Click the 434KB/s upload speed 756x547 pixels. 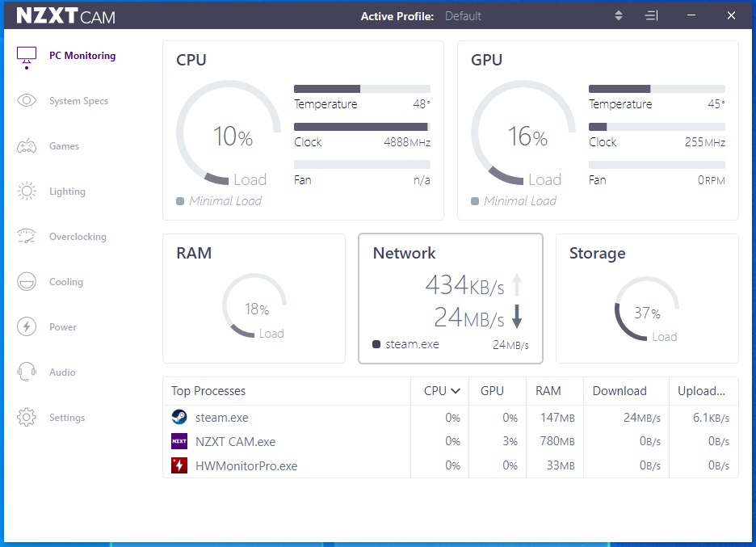464,285
